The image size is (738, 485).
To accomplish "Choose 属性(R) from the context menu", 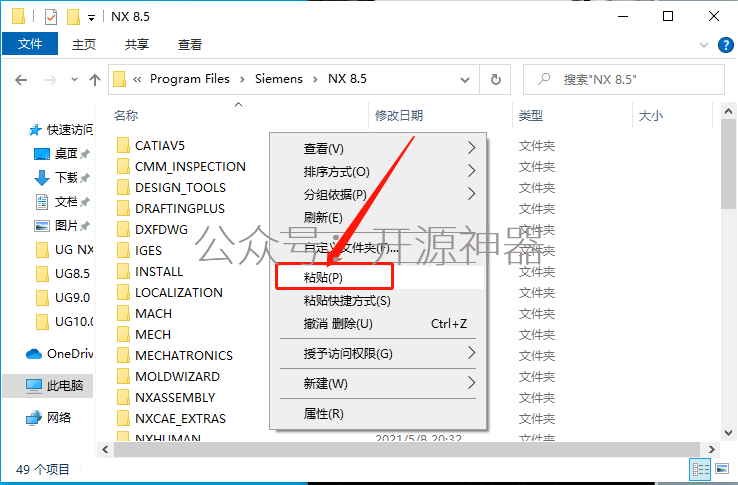I will [x=379, y=413].
